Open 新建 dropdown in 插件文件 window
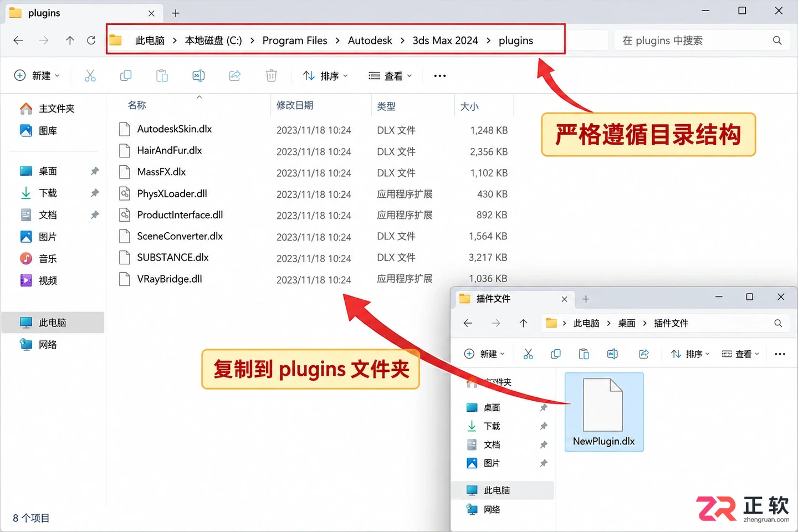This screenshot has height=532, width=798. coord(484,354)
